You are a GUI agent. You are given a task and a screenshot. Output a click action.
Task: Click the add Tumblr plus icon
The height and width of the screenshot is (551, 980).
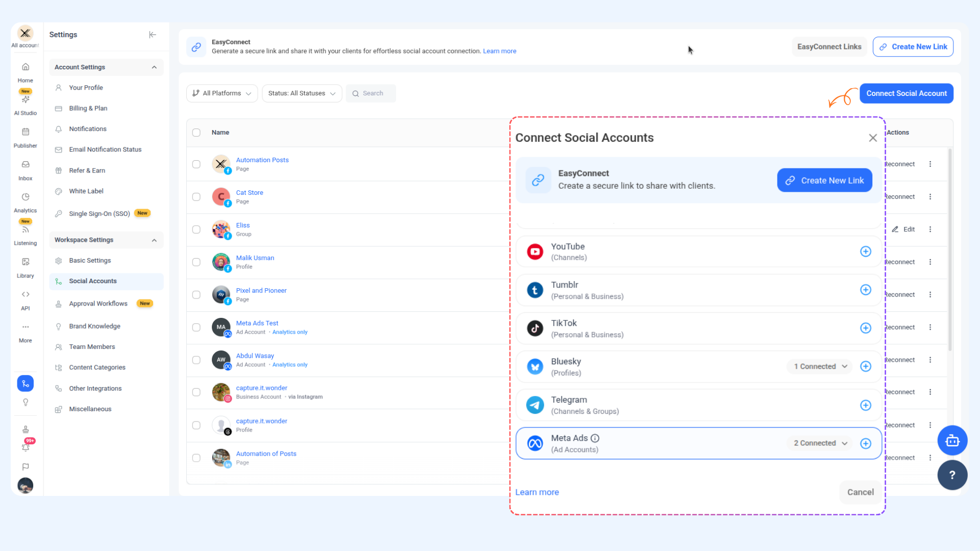click(866, 290)
